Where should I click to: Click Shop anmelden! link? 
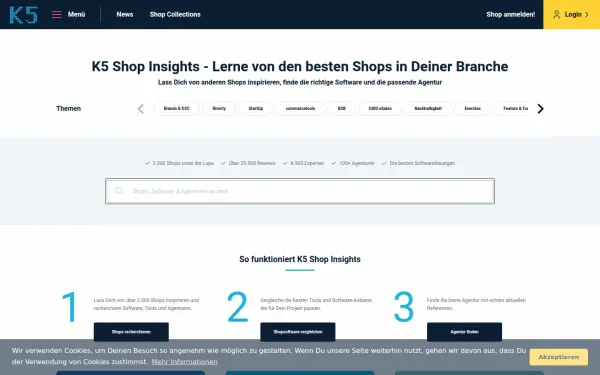[x=510, y=15]
